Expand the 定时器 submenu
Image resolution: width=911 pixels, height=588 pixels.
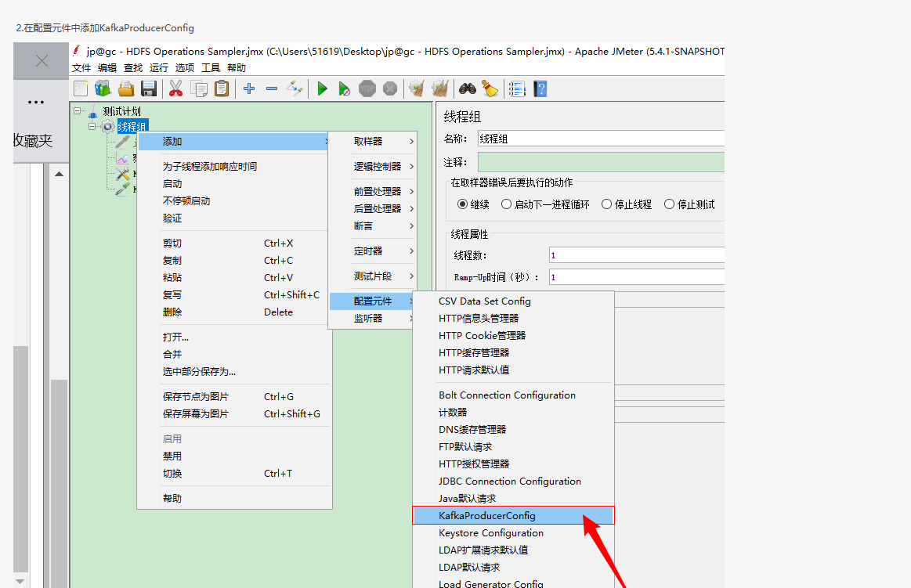click(x=373, y=251)
